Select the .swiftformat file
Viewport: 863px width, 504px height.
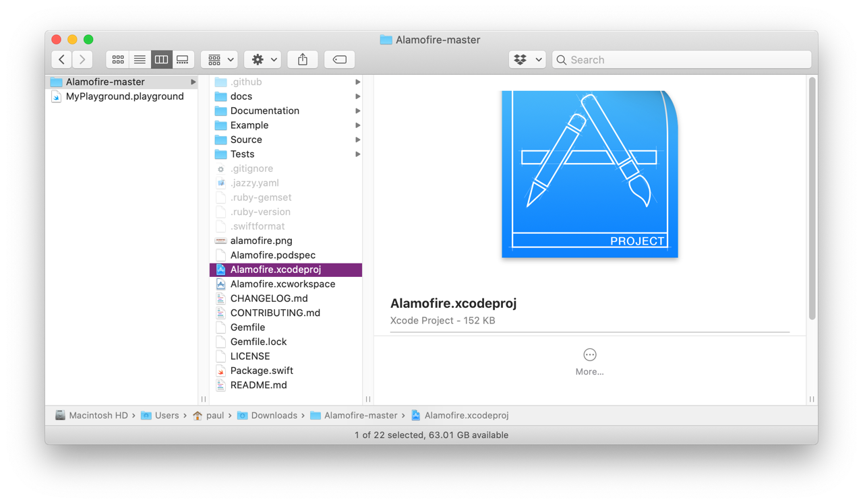286,226
